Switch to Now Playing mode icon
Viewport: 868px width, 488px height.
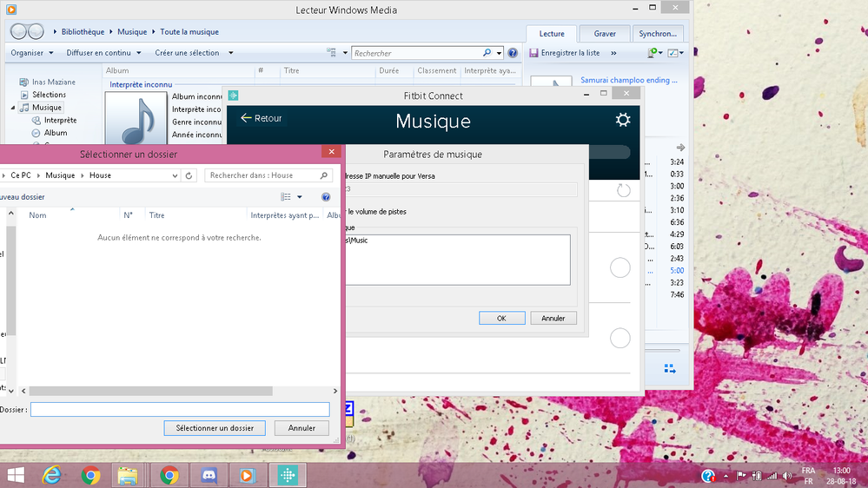point(670,369)
